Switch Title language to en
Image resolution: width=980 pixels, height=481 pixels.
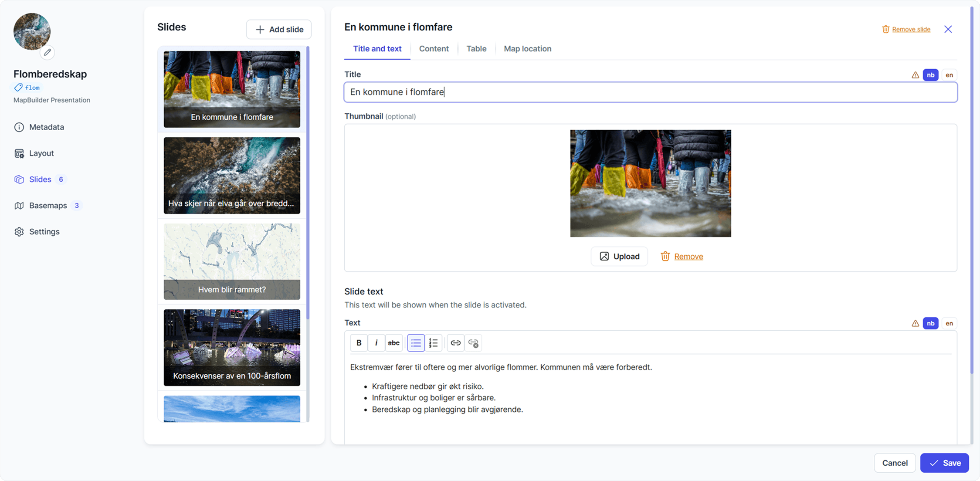(x=949, y=75)
